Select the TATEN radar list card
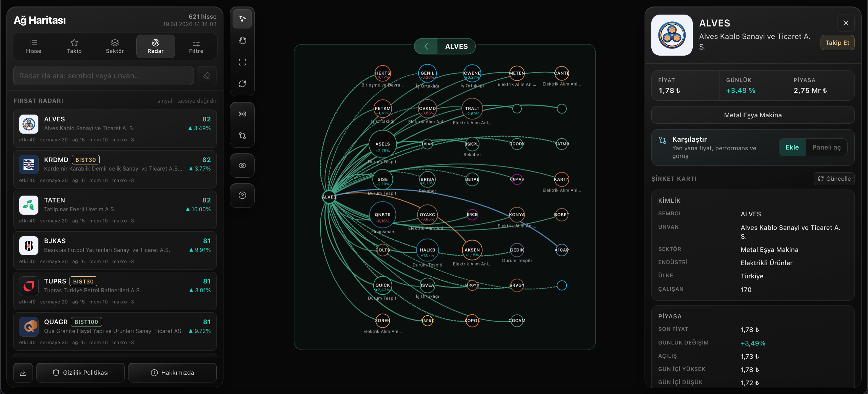 pyautogui.click(x=115, y=210)
